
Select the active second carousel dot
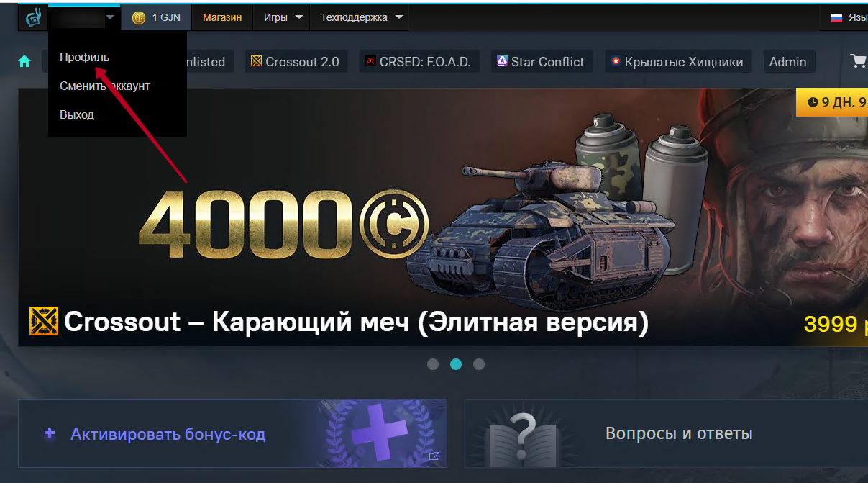[456, 364]
